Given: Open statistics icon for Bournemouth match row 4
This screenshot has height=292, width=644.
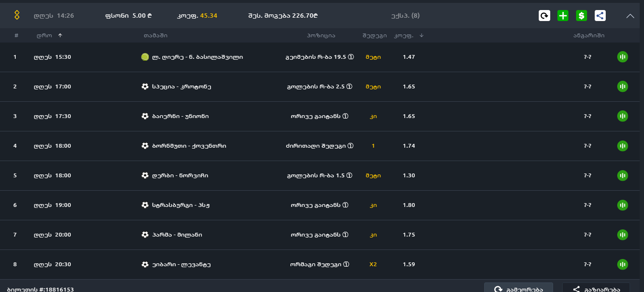Looking at the screenshot, I should coord(622,146).
